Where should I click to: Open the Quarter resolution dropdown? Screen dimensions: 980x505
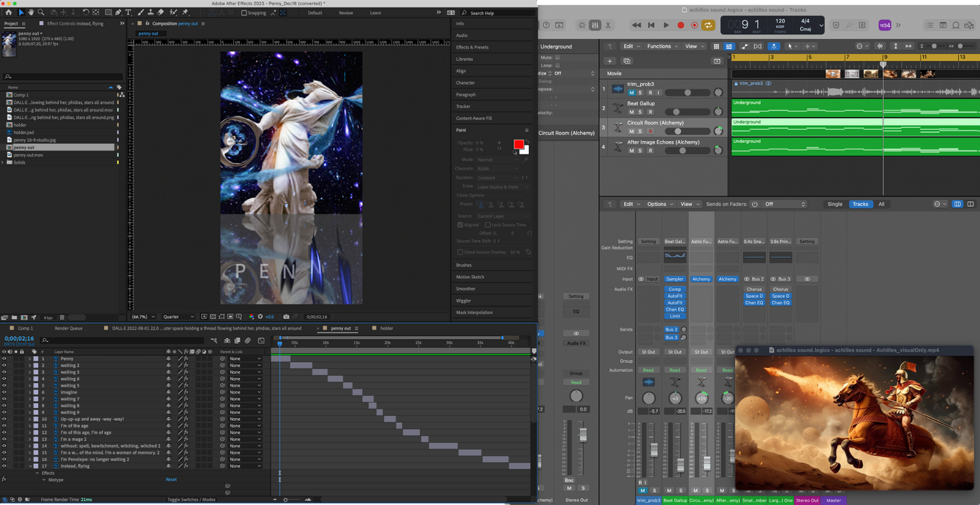pyautogui.click(x=178, y=317)
